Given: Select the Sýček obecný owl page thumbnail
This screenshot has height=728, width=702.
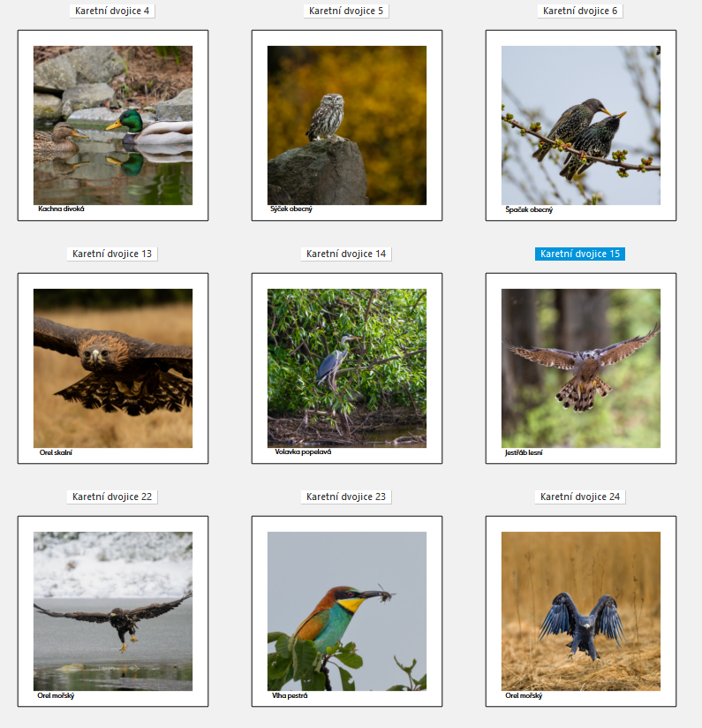Looking at the screenshot, I should coord(347,125).
